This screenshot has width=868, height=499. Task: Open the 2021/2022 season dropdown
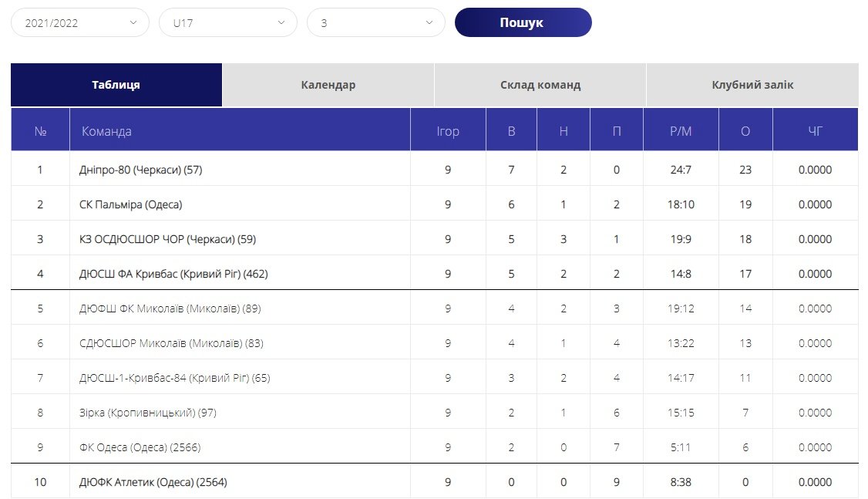(x=80, y=23)
